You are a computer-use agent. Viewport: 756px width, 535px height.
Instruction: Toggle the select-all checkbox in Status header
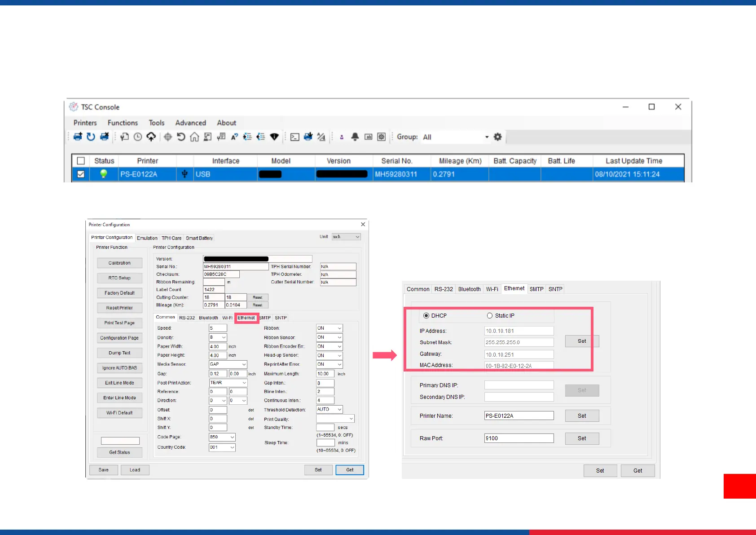tap(81, 161)
